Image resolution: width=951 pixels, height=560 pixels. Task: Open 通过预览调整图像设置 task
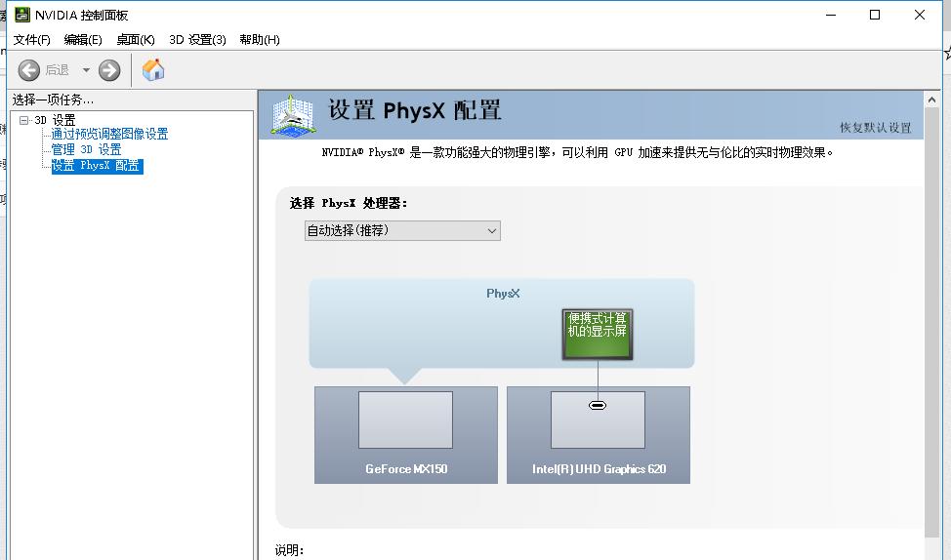[x=109, y=134]
